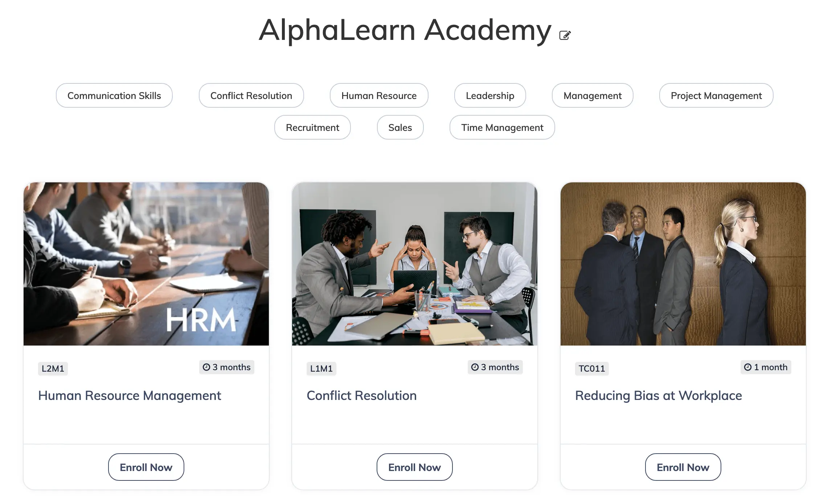Open the Conflict Resolution meeting thumbnail
828x504 pixels.
415,264
